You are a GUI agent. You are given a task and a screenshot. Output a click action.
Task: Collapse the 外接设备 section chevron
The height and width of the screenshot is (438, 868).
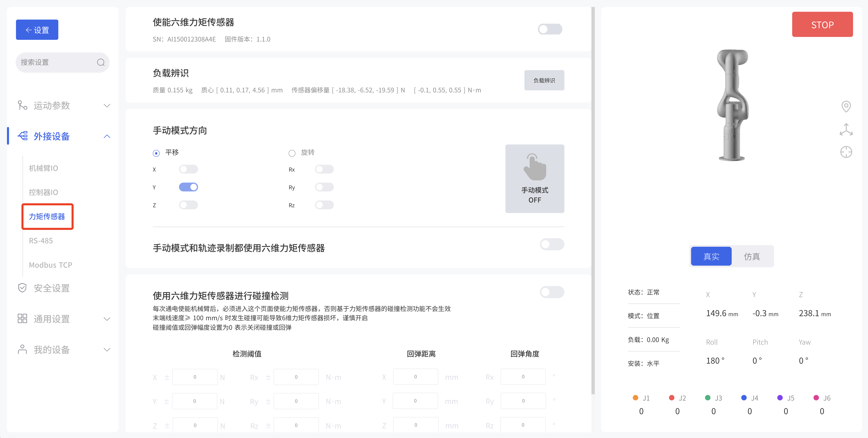(107, 136)
